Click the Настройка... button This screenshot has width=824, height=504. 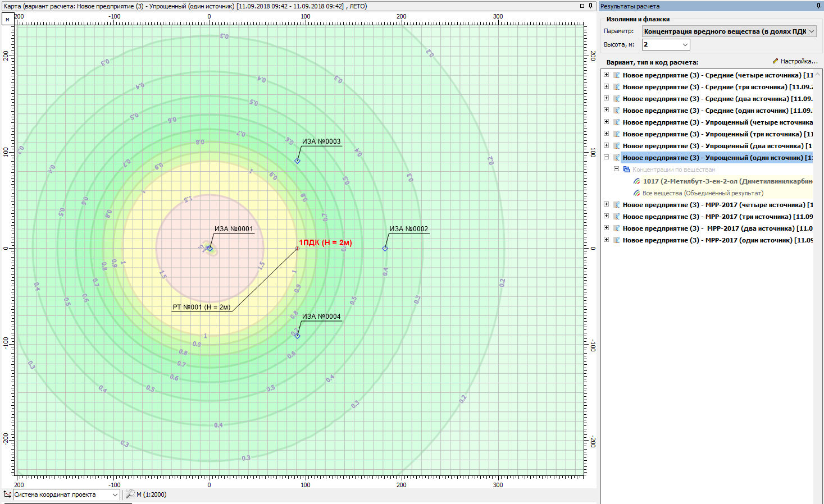pos(795,61)
